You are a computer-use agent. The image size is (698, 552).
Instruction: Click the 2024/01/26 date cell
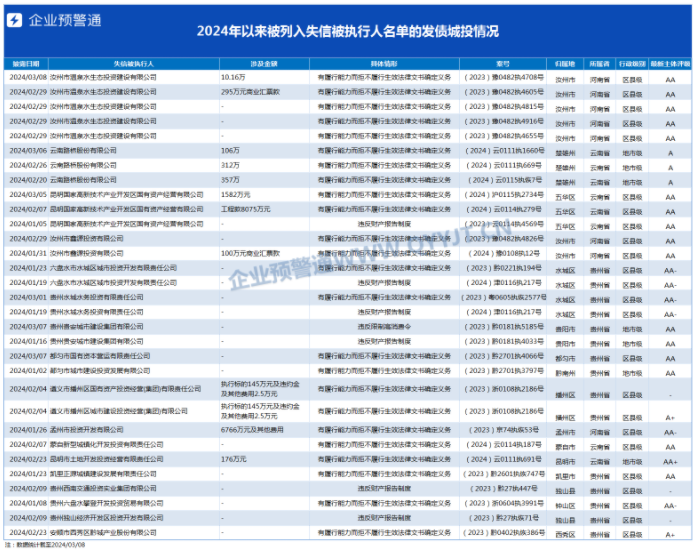click(28, 430)
